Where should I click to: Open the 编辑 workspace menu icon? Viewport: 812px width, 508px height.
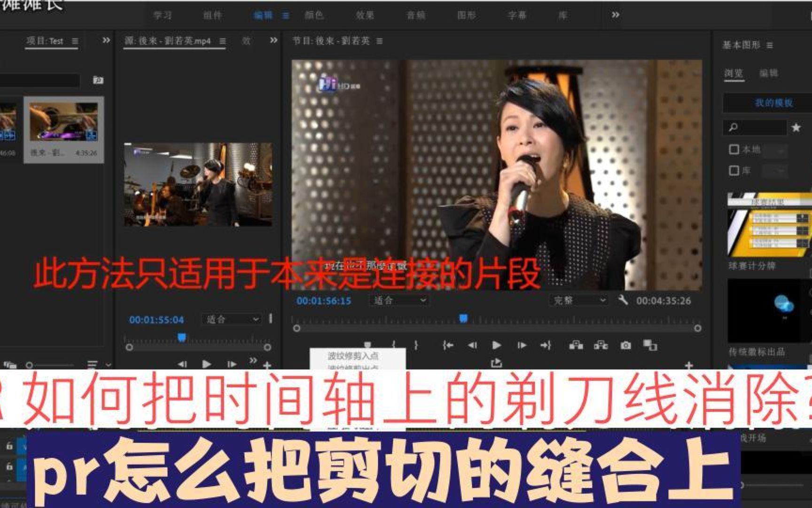[x=286, y=16]
